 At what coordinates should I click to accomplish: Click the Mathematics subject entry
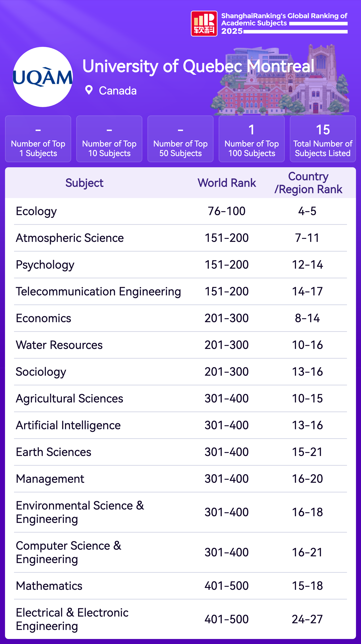pyautogui.click(x=49, y=586)
